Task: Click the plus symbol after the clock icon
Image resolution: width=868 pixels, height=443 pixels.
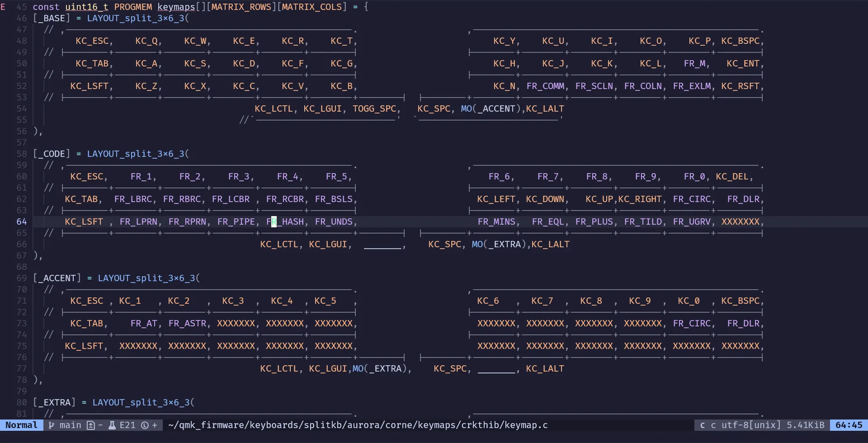Action: (155, 425)
